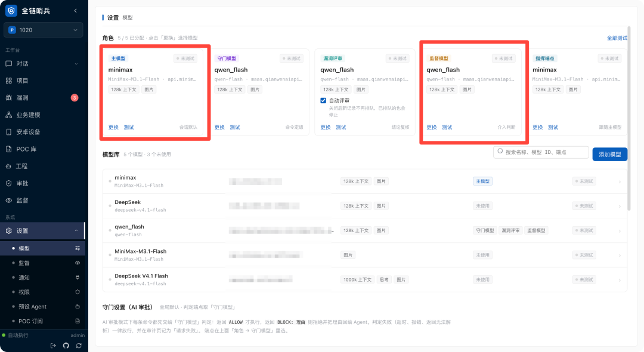
Task: Click the 监督模型 tag in qwen_flash library row
Action: (537, 230)
